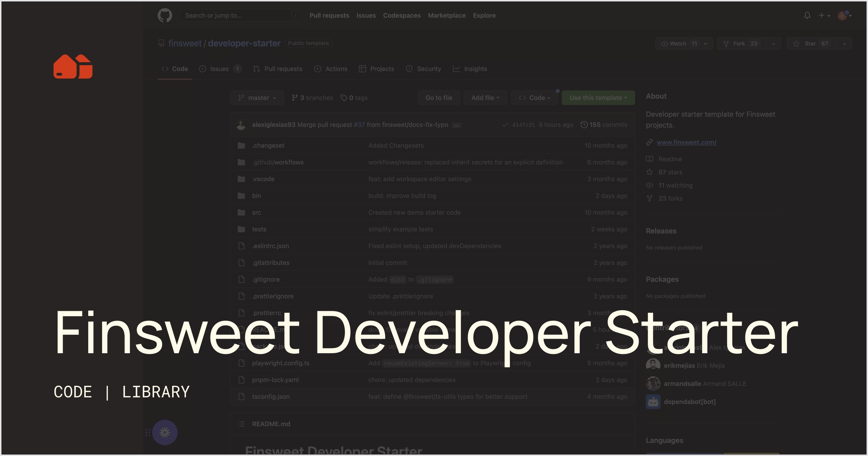The height and width of the screenshot is (456, 868).
Task: Open pull request #37 link
Action: click(x=359, y=125)
